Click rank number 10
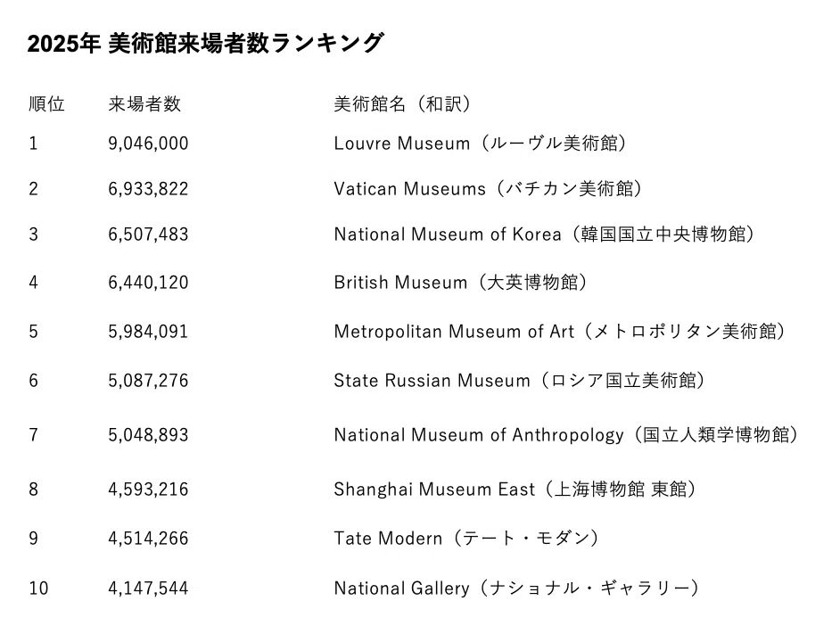The height and width of the screenshot is (642, 840). [x=38, y=588]
